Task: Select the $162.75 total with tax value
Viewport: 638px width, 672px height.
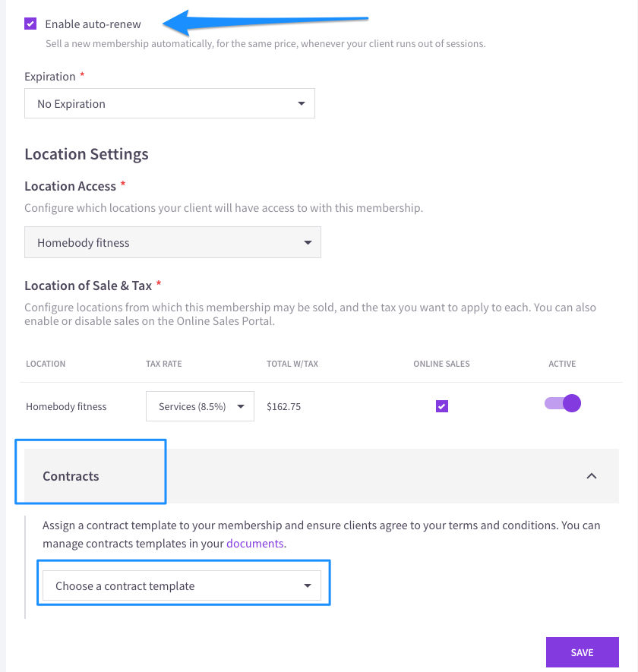Action: (284, 406)
